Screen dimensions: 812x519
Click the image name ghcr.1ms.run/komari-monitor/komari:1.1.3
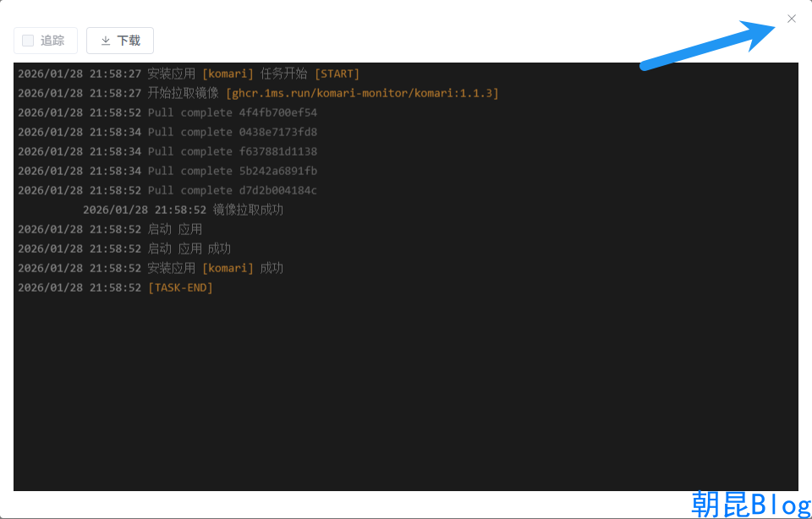point(362,93)
